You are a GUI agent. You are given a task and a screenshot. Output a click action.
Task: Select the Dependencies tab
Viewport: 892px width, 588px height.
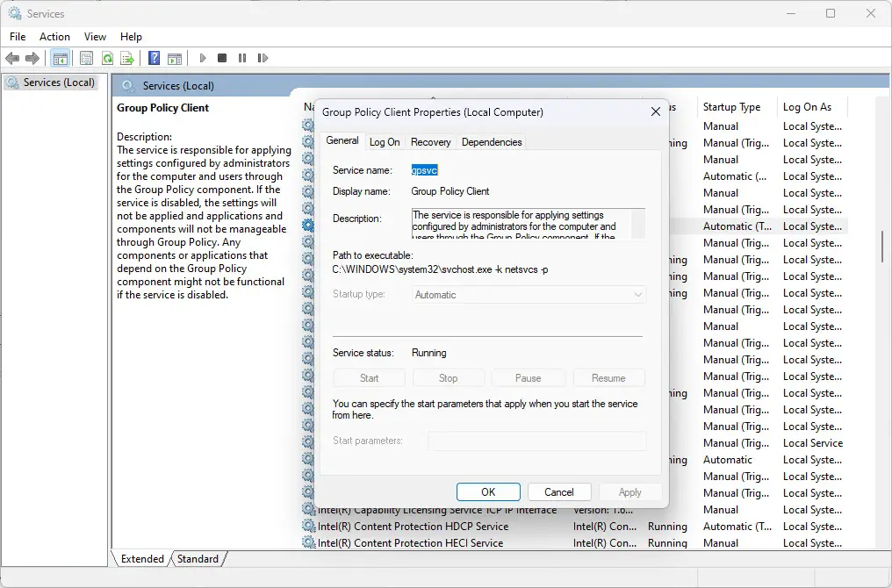point(493,141)
